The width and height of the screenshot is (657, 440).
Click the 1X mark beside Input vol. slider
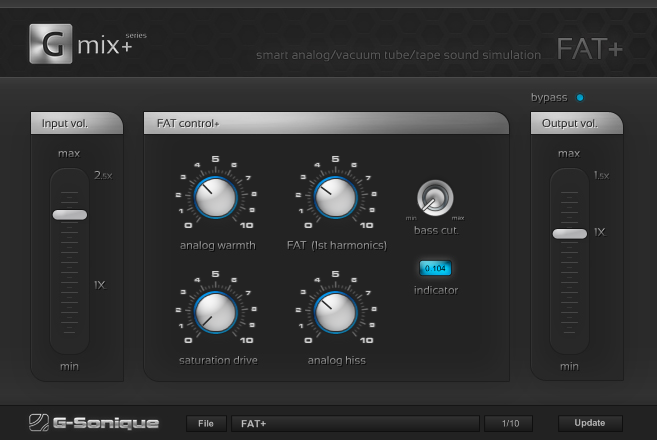click(99, 285)
